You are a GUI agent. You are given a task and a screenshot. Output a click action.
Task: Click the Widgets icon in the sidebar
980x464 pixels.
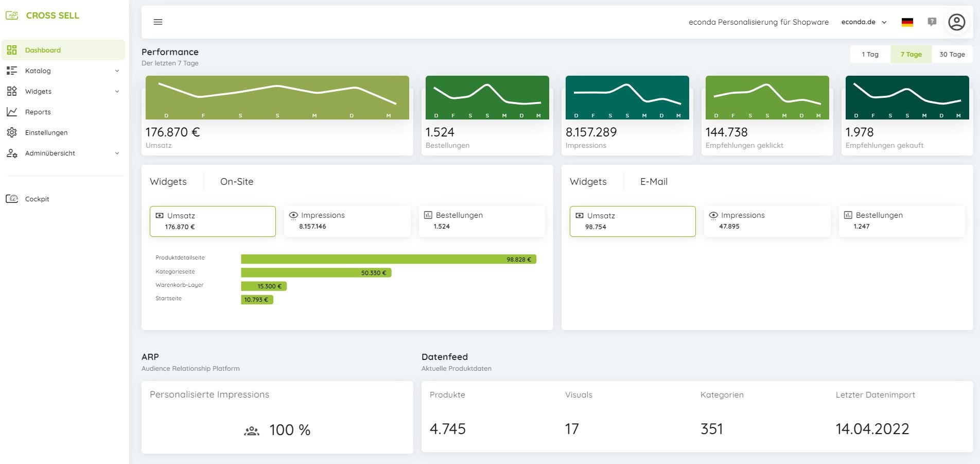pyautogui.click(x=12, y=91)
